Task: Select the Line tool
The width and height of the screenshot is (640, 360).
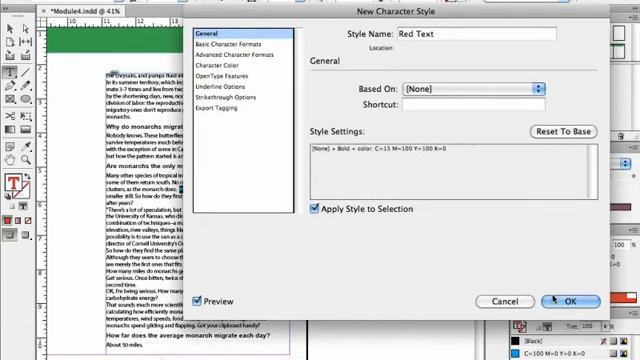Action: tap(26, 72)
